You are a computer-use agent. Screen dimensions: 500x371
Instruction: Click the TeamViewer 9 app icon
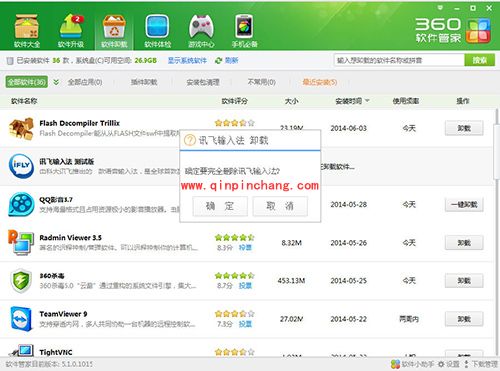[21, 319]
